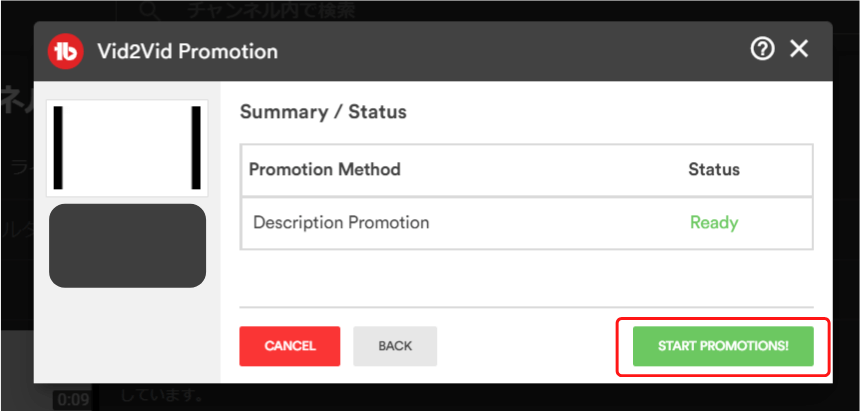Go back with the BACK button
Screen dimensions: 860x411
395,346
